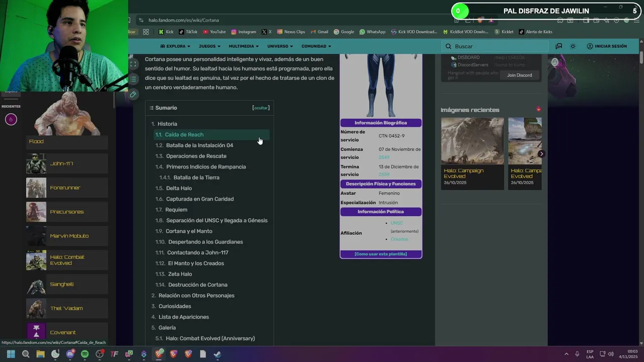This screenshot has height=362, width=644.
Task: Open the Instagram bookmark
Action: 244,32
